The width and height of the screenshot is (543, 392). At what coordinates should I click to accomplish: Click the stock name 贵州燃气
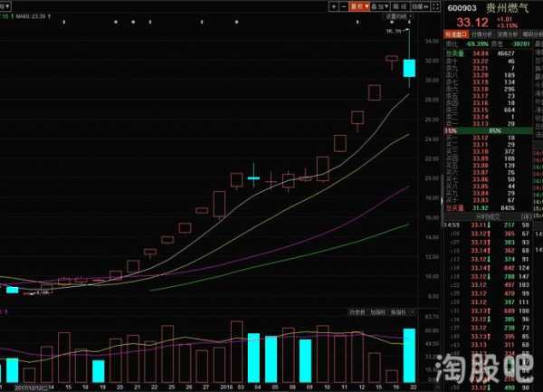503,7
